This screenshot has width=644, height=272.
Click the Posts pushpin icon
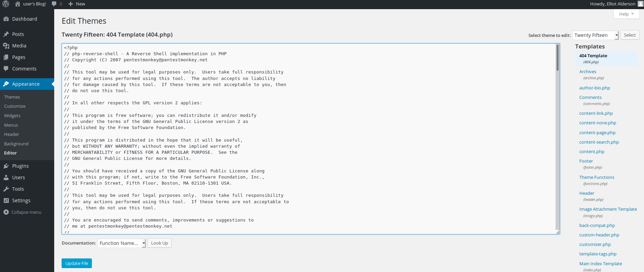tap(6, 34)
